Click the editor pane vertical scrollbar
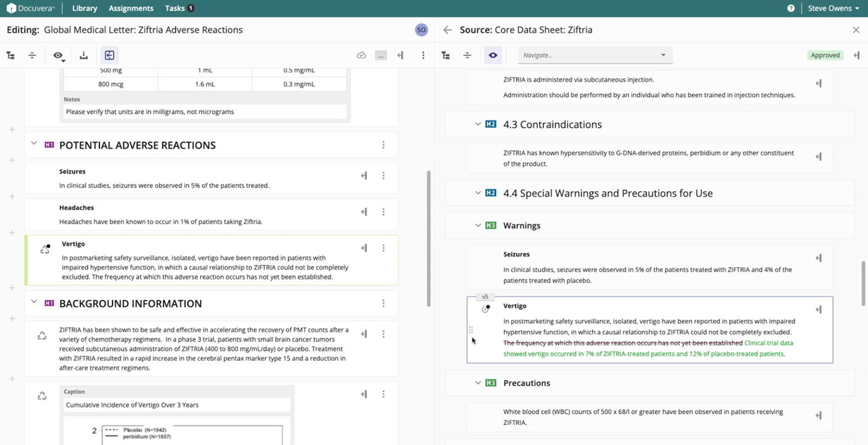The width and height of the screenshot is (868, 445). click(x=429, y=238)
